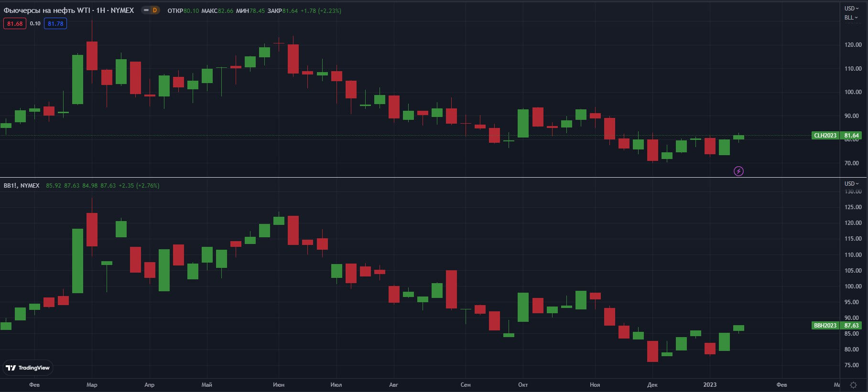Click the 87.63 last price tag
The height and width of the screenshot is (392, 868).
(x=851, y=326)
